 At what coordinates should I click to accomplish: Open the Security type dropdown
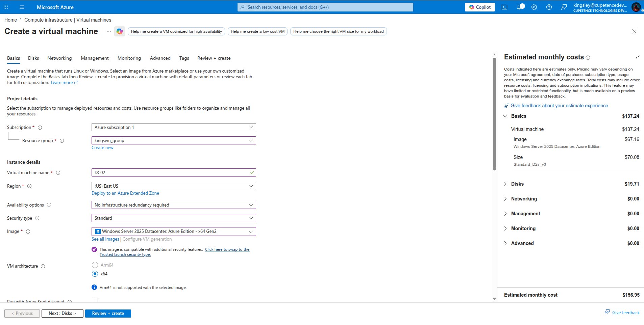174,218
